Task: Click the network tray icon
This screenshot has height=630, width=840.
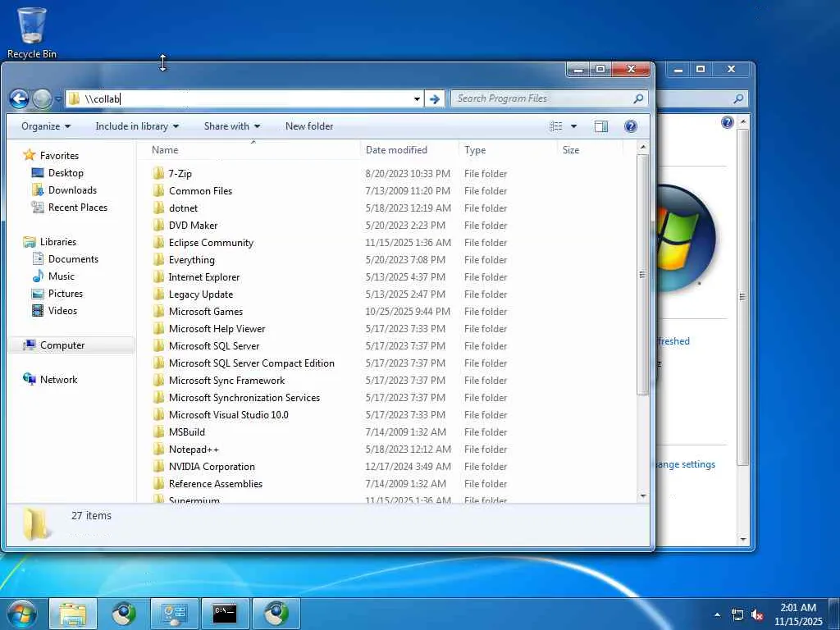Action: 737,614
